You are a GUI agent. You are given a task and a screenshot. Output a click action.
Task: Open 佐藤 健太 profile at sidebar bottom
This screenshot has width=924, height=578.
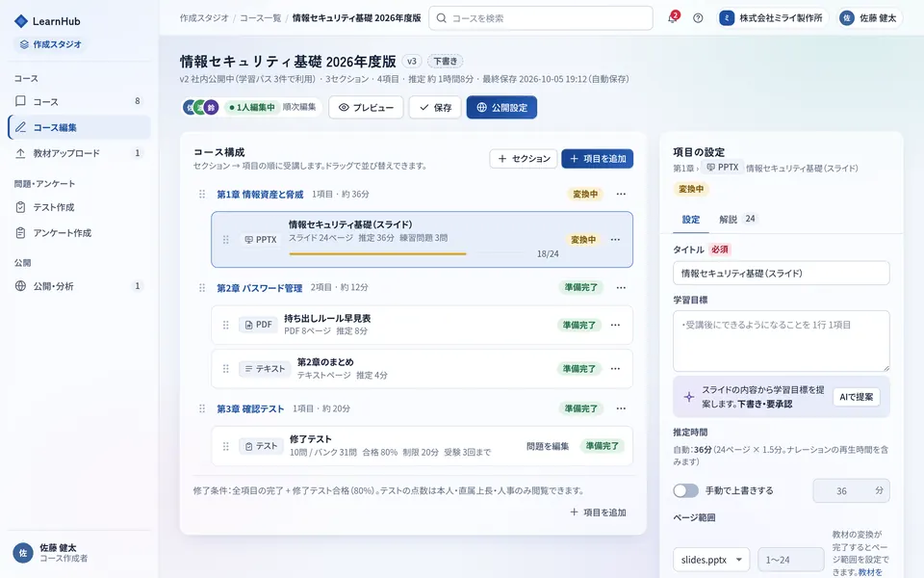[79, 553]
